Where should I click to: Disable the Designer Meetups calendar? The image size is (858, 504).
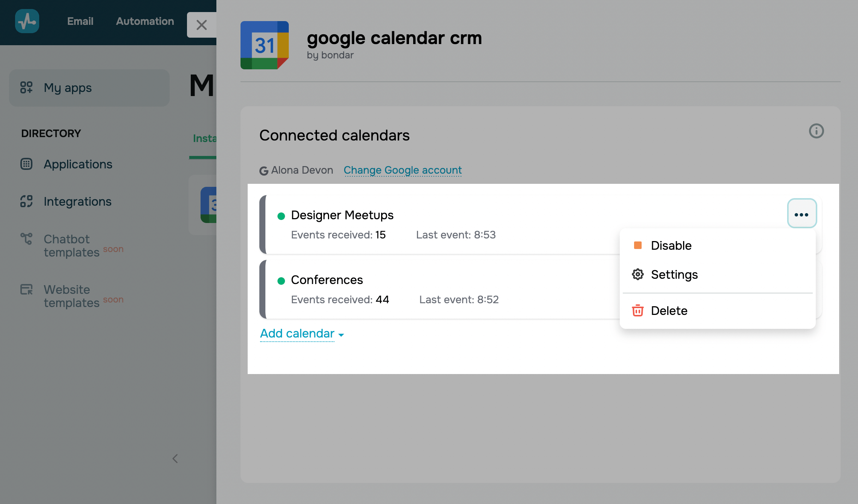[x=671, y=246]
